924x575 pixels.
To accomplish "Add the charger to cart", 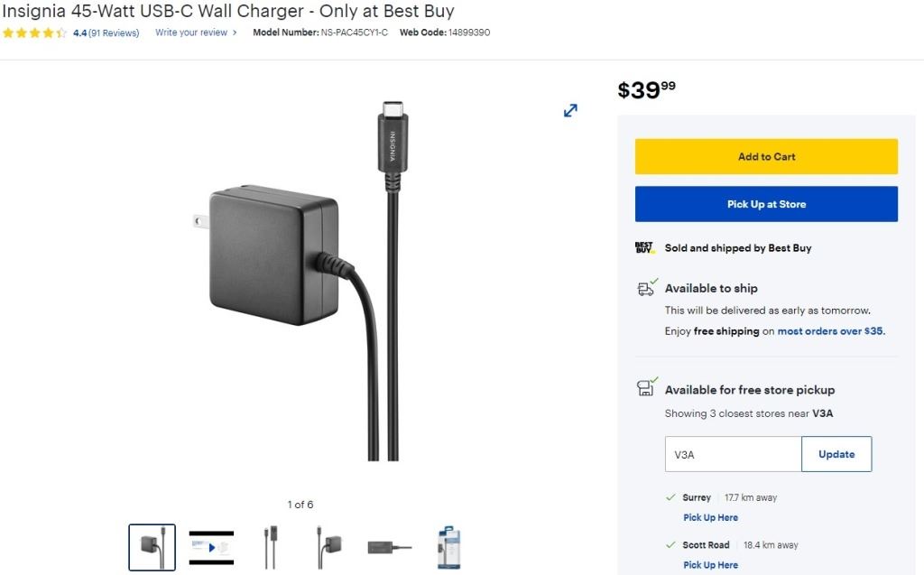I will [x=766, y=156].
